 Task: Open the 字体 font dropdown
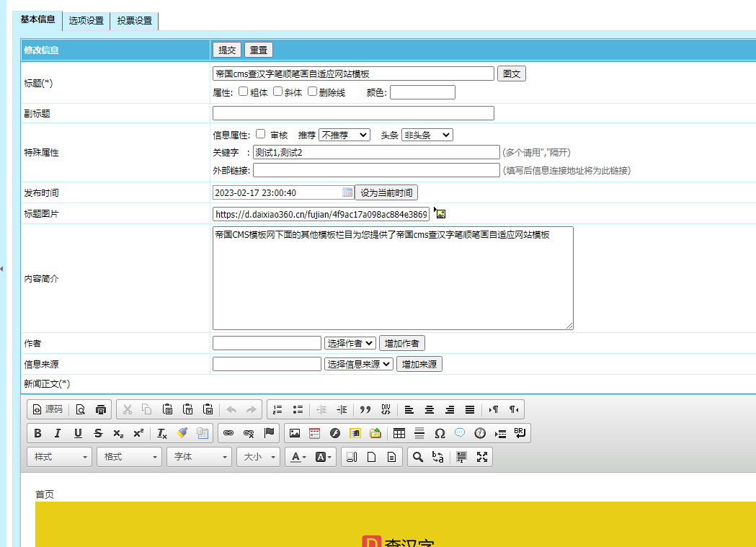point(200,457)
